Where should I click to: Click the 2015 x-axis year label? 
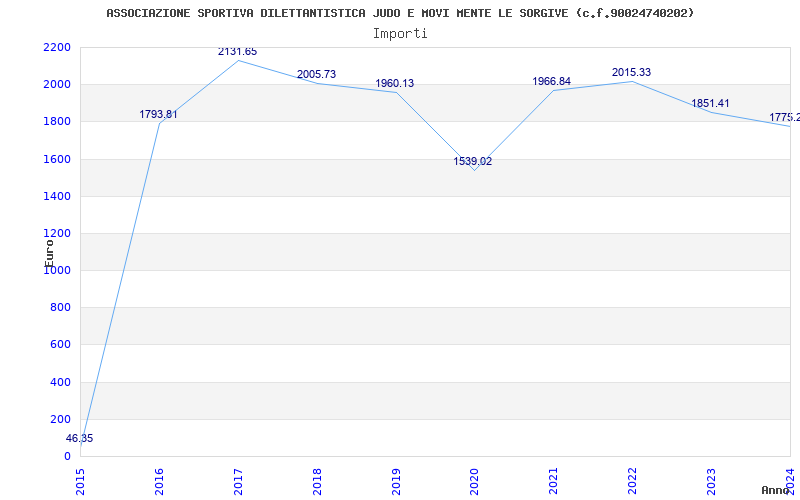click(80, 482)
